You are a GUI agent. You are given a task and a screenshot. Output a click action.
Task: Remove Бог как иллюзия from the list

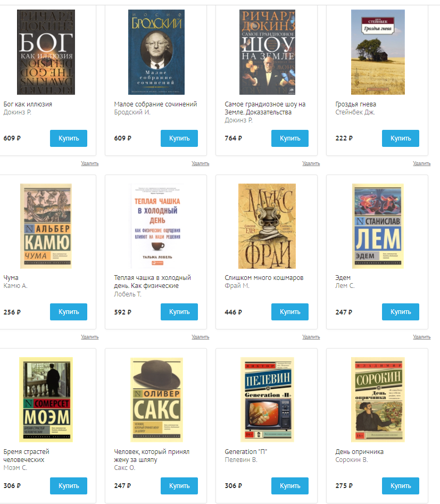coord(90,163)
